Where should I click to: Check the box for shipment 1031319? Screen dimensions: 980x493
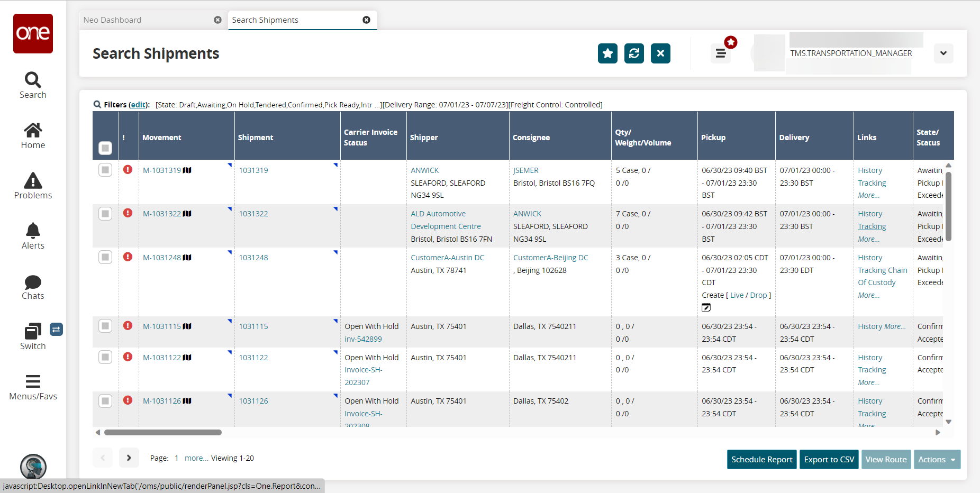105,170
